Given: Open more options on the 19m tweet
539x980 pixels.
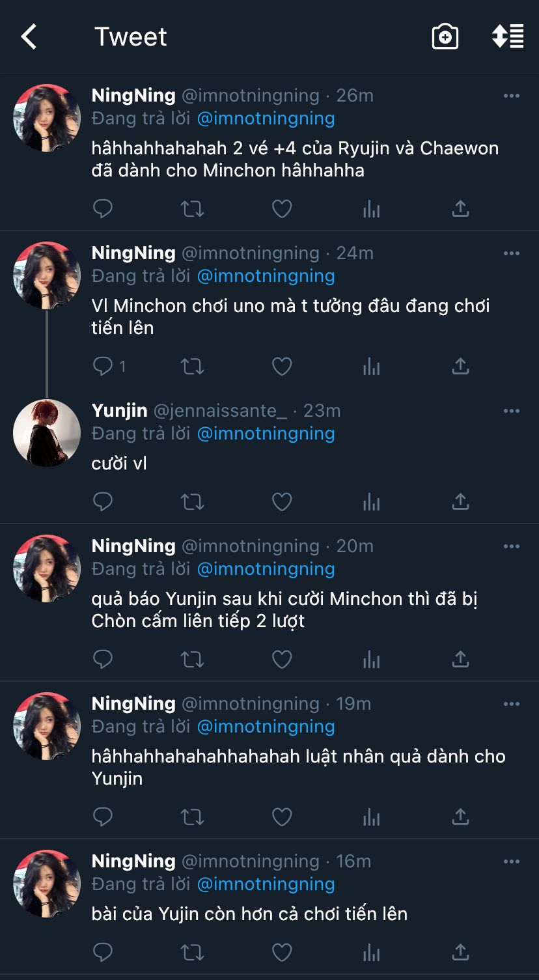Looking at the screenshot, I should pos(512,704).
